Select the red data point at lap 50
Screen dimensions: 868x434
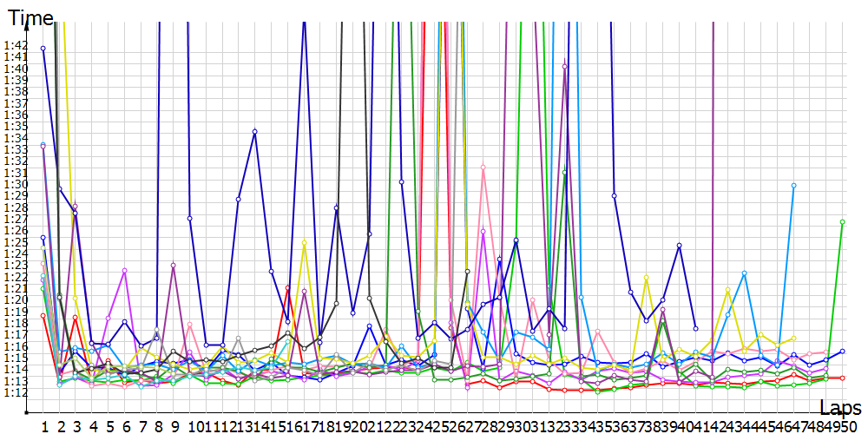pyautogui.click(x=842, y=378)
